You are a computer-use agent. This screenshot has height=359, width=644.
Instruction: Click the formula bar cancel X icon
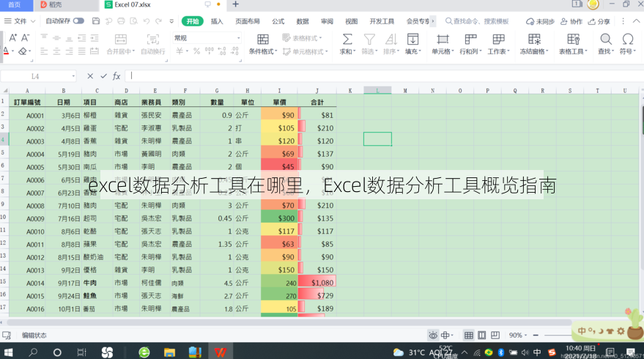tap(90, 76)
